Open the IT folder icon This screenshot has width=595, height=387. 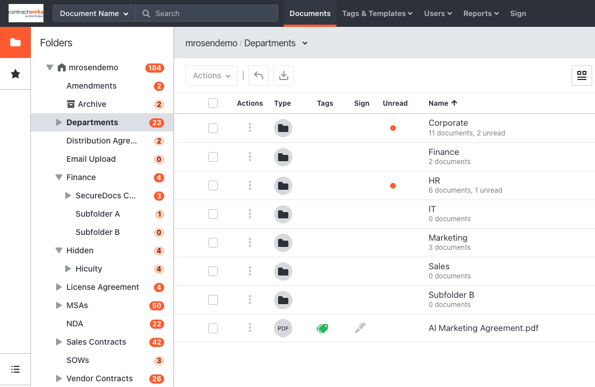pyautogui.click(x=283, y=214)
